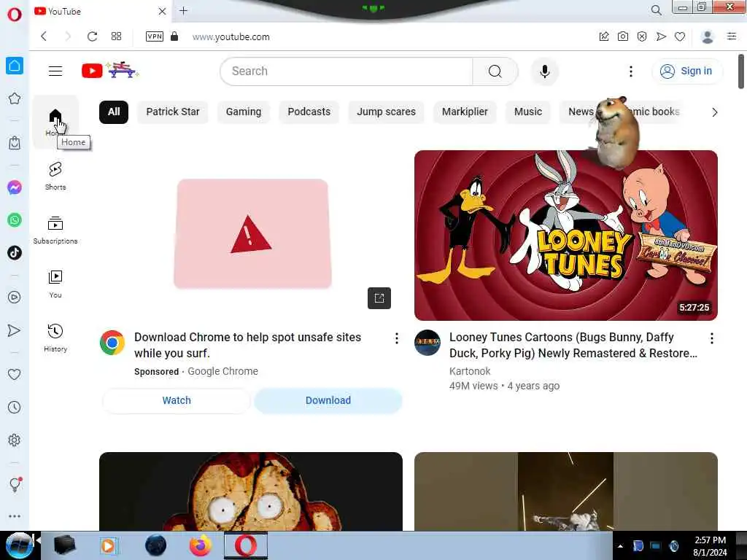This screenshot has height=560, width=747.
Task: Click the Sign in button
Action: [x=686, y=71]
